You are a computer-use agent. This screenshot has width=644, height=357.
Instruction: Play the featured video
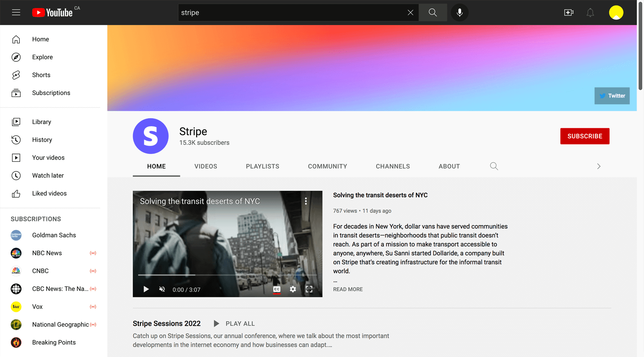(146, 289)
